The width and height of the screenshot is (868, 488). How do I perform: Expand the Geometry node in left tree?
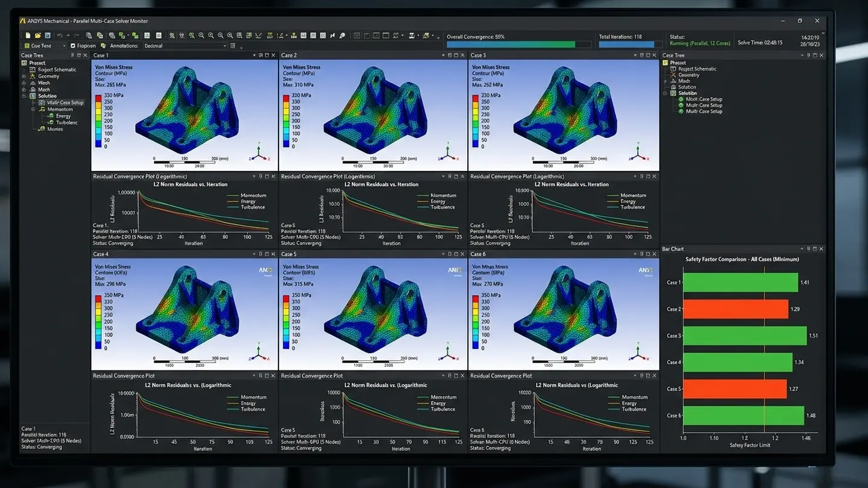tap(24, 76)
